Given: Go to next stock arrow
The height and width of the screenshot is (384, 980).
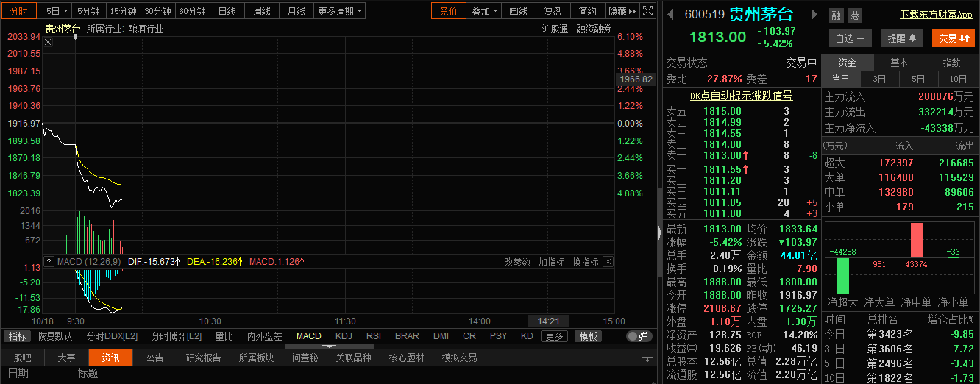Looking at the screenshot, I should click(x=814, y=15).
